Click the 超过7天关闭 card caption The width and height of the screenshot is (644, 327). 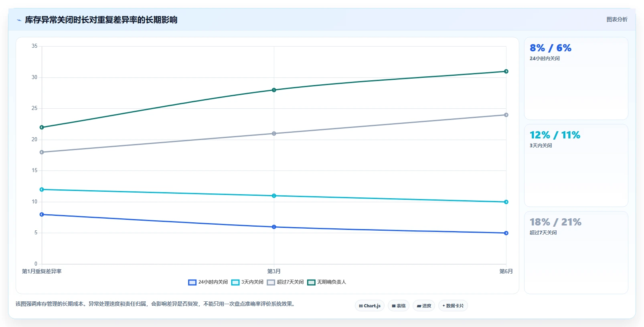[543, 233]
